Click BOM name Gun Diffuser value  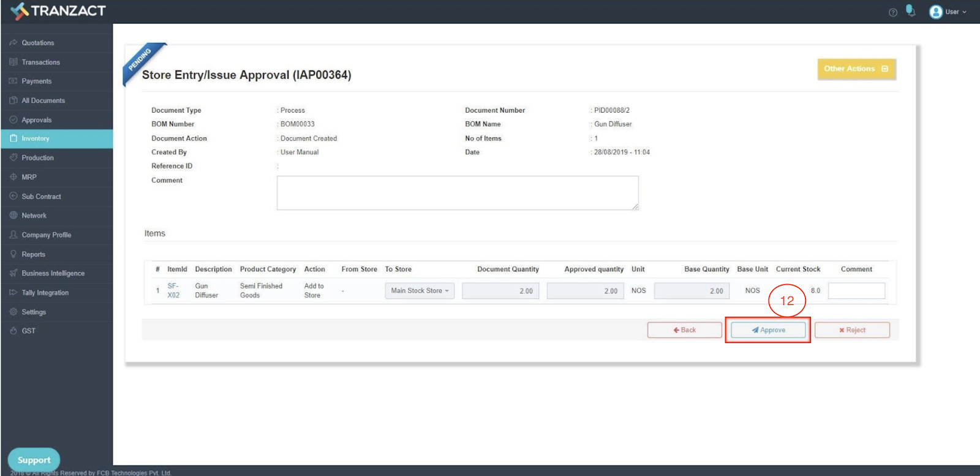(612, 124)
